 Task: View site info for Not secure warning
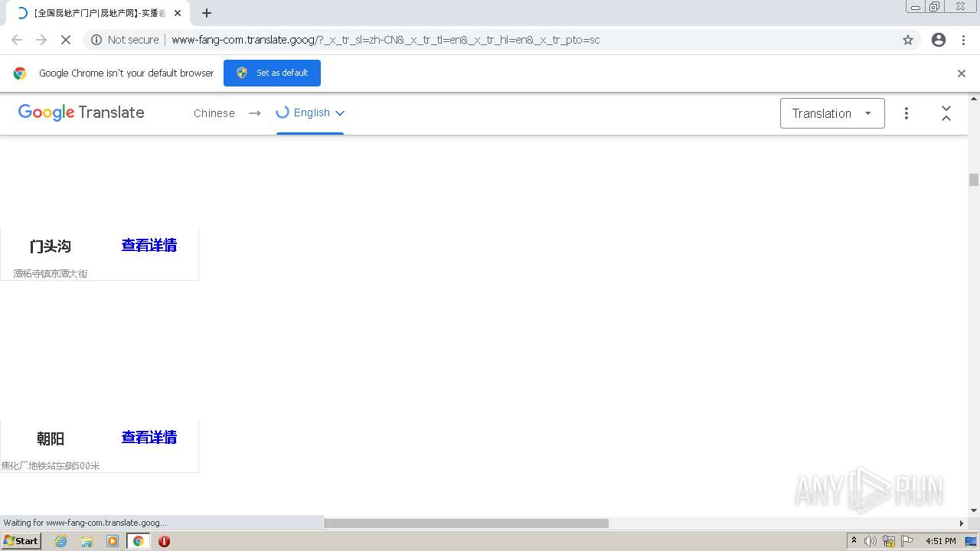[125, 40]
